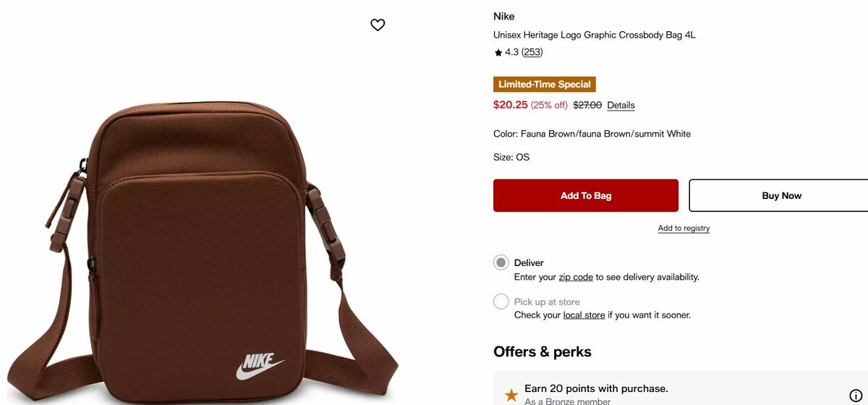The width and height of the screenshot is (868, 405).
Task: Click the Add To Bag button
Action: point(586,195)
